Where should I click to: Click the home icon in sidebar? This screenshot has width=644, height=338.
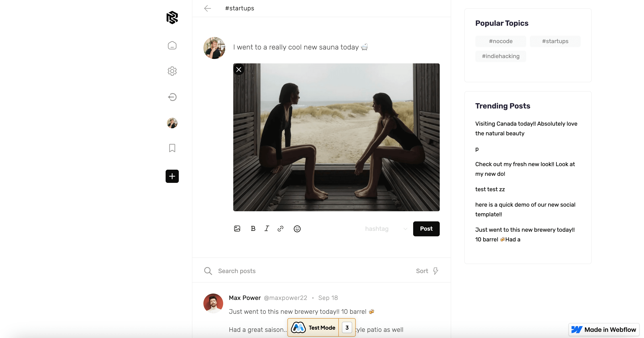(172, 46)
